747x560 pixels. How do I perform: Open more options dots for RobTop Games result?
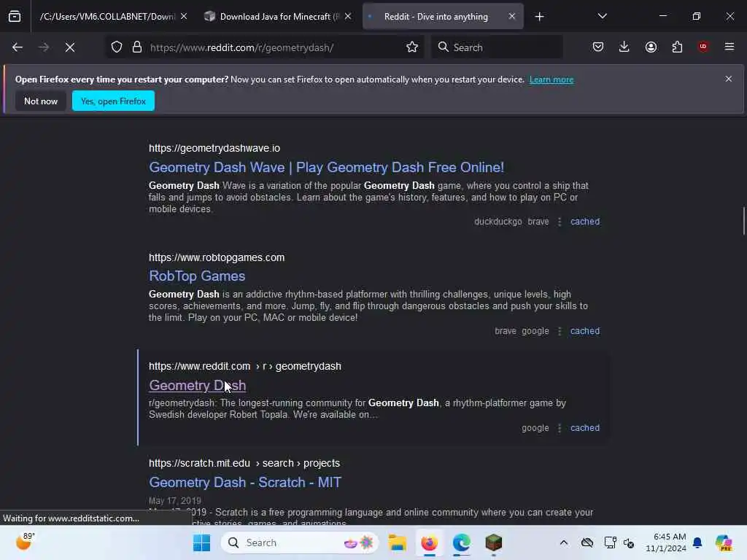[x=560, y=331]
